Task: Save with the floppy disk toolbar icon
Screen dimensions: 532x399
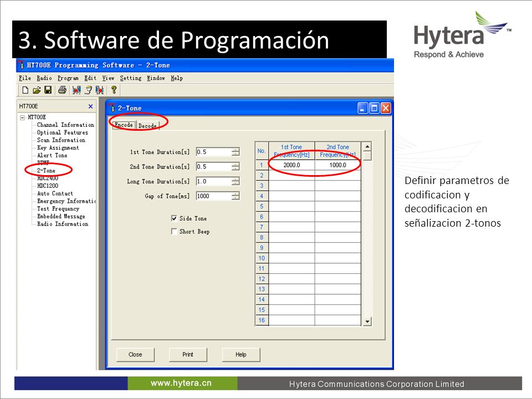Action: (x=48, y=90)
